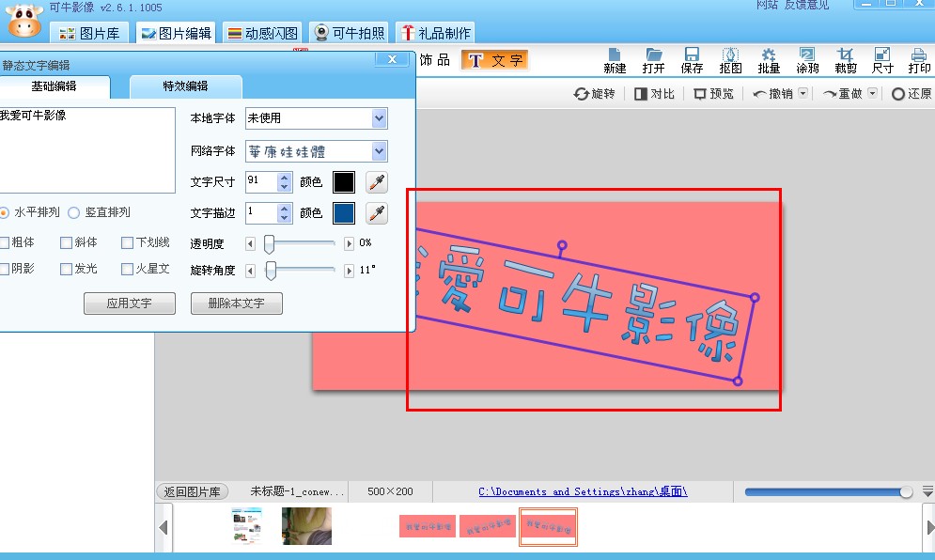The width and height of the screenshot is (935, 560).
Task: Open the 批量 batch processing tool
Action: point(769,61)
